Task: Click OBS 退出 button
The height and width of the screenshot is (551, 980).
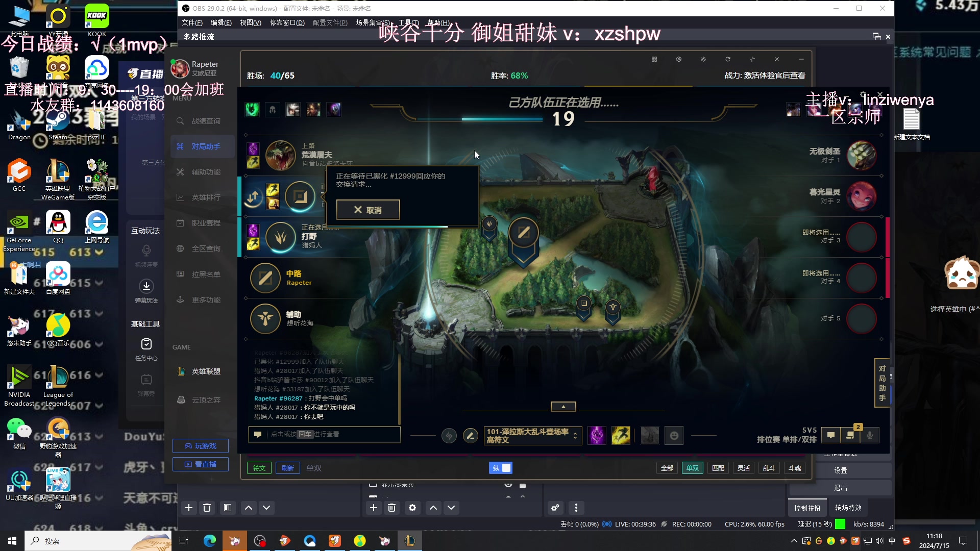Action: tap(841, 488)
